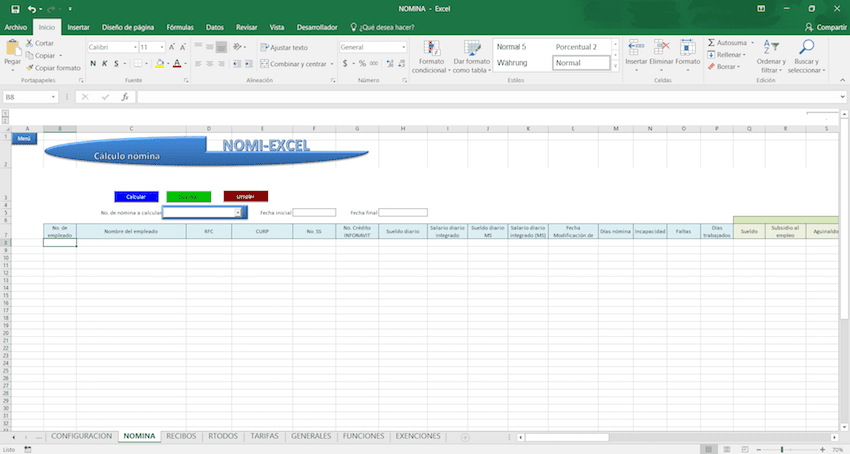Add a new sheet with plus icon
850x454 pixels.
point(465,437)
